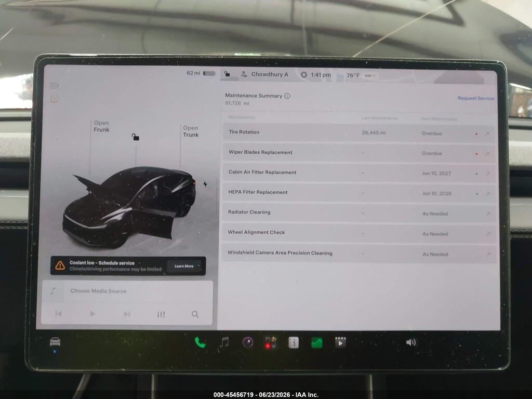Open Tire Rotation row arrow

(487, 134)
